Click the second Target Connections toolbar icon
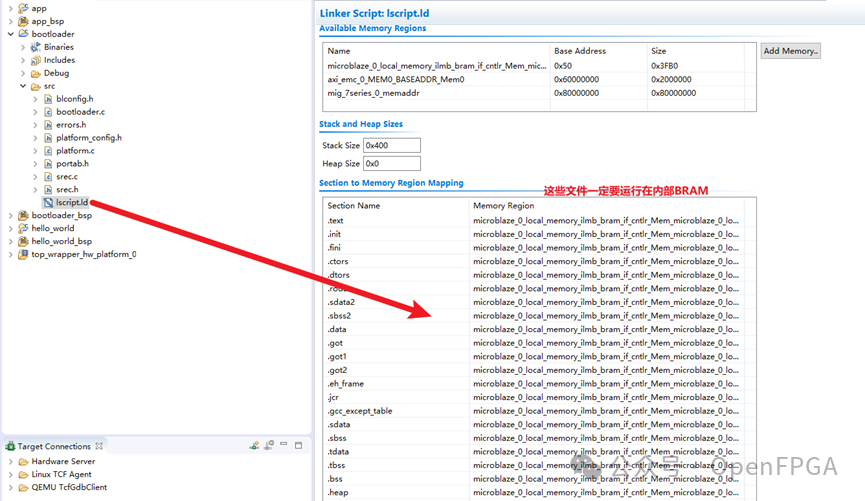 click(269, 445)
